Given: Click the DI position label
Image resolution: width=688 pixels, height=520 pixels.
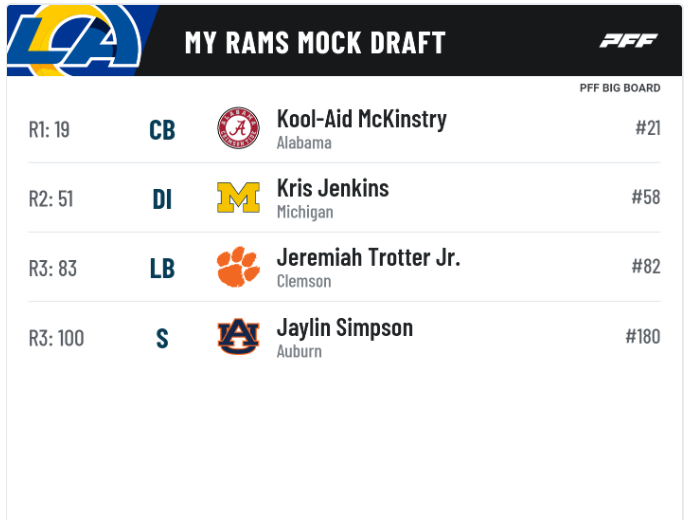Looking at the screenshot, I should (162, 199).
